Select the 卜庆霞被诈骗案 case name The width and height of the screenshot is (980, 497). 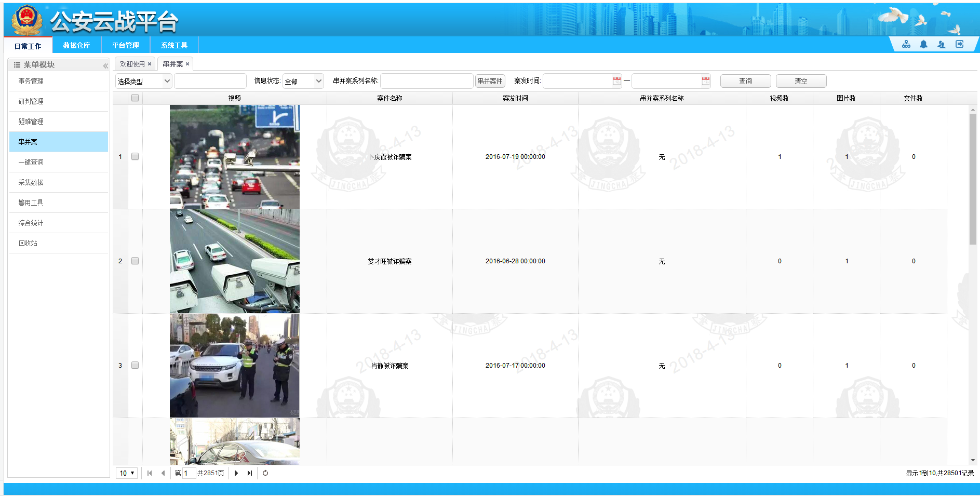click(390, 157)
